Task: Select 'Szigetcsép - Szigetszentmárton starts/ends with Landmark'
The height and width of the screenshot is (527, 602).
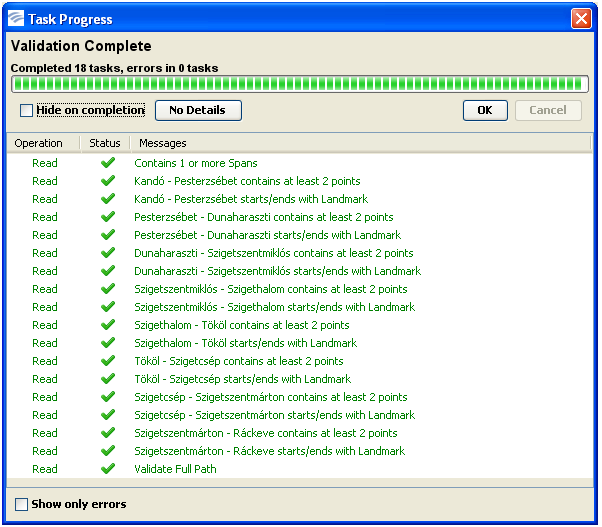Action: click(x=275, y=415)
